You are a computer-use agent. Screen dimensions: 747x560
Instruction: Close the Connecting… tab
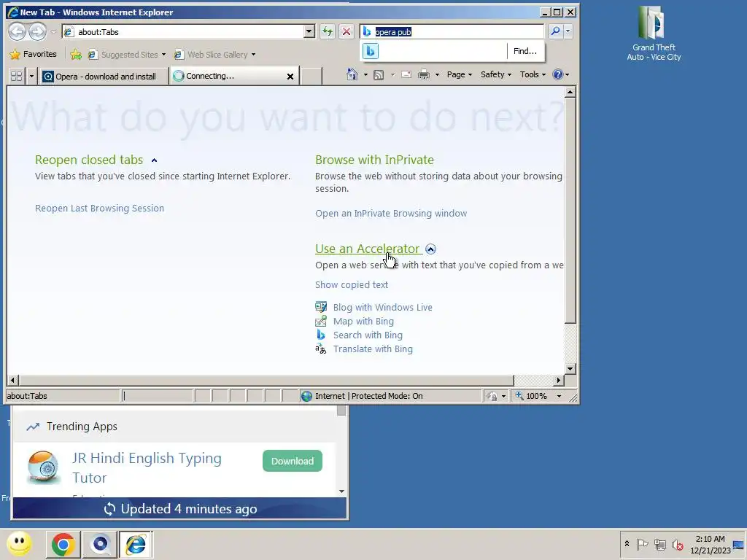coord(290,76)
